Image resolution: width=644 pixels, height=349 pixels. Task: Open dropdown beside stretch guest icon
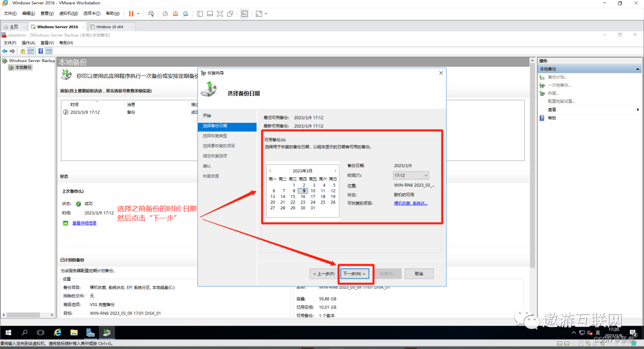(x=266, y=14)
